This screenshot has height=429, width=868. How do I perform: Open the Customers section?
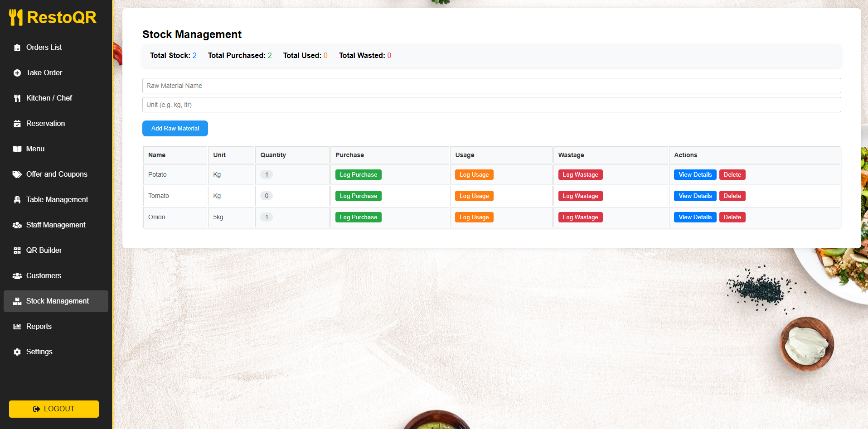click(x=44, y=276)
